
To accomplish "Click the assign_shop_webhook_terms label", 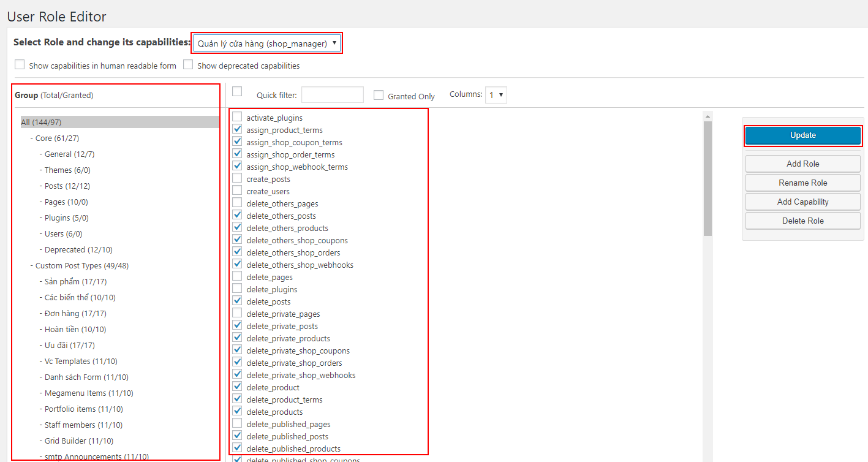I will tap(297, 167).
